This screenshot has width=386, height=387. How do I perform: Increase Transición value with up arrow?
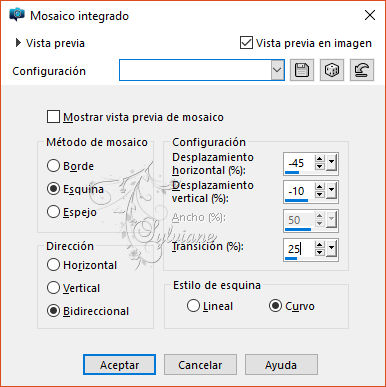tap(319, 245)
